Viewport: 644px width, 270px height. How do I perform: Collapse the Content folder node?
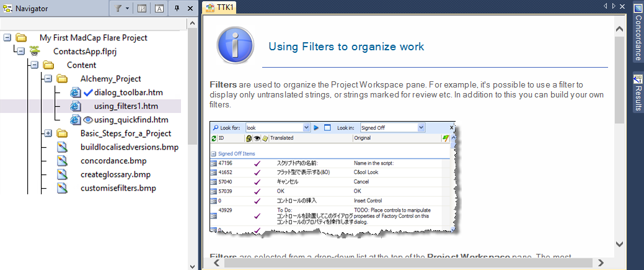point(34,65)
